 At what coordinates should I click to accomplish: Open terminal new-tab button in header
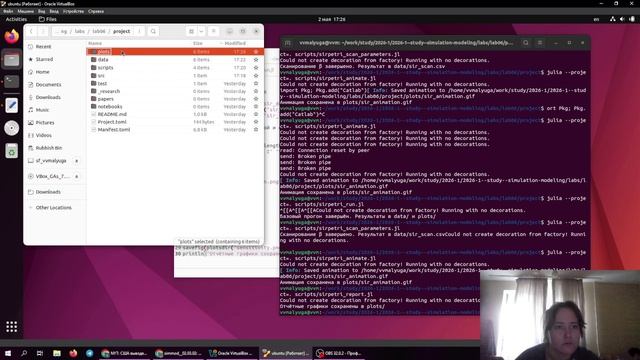coord(288,42)
